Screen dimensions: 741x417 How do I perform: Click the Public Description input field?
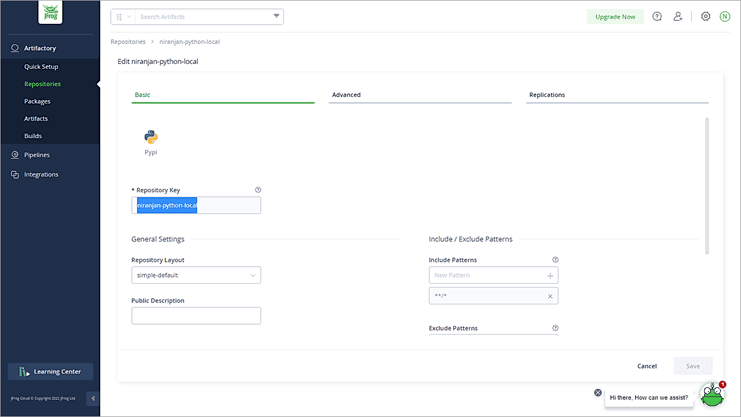coord(196,316)
